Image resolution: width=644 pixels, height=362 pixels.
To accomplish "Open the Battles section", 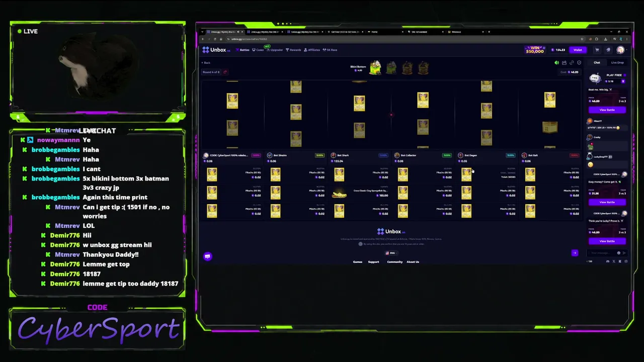I will pos(243,50).
